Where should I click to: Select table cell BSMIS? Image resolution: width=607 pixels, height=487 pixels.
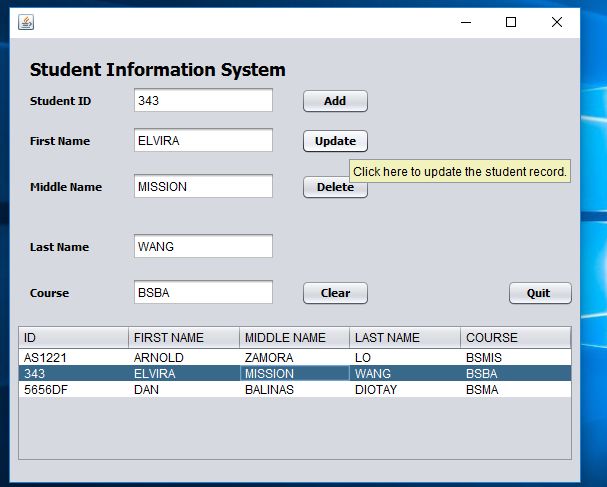[x=516, y=357]
